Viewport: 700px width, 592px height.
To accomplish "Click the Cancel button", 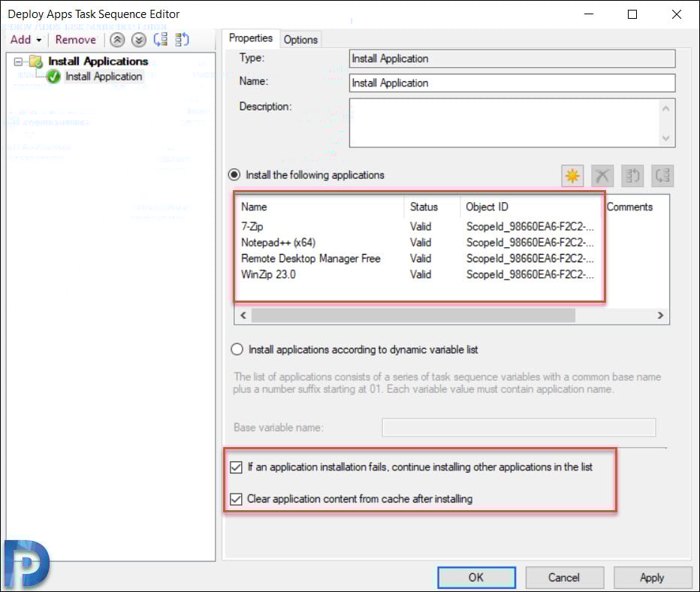I will pyautogui.click(x=564, y=578).
